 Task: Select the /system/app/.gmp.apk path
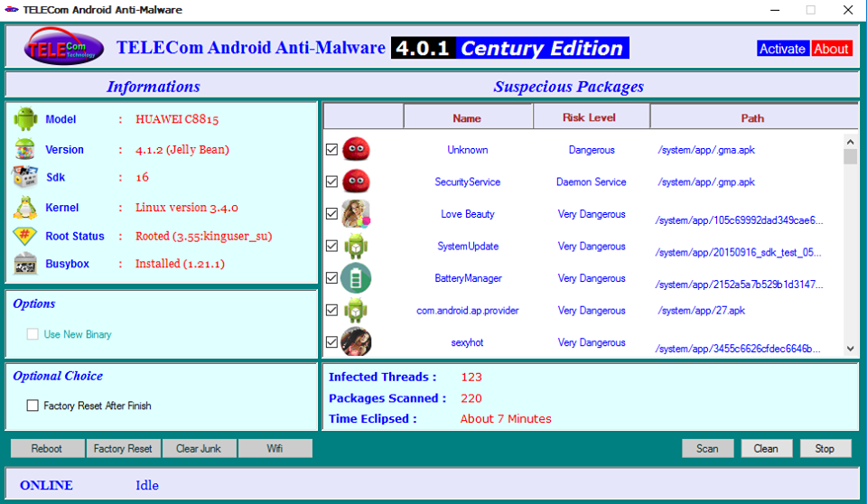(x=706, y=182)
